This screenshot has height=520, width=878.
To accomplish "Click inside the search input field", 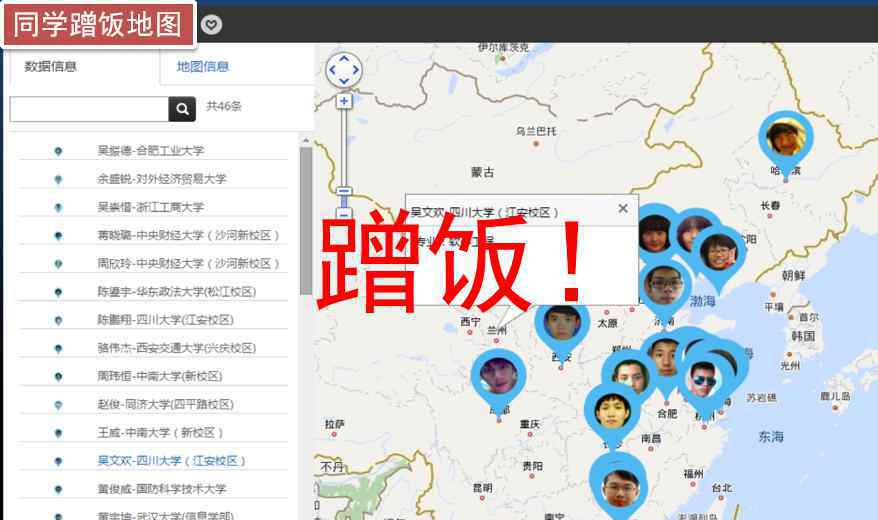I will coord(89,109).
